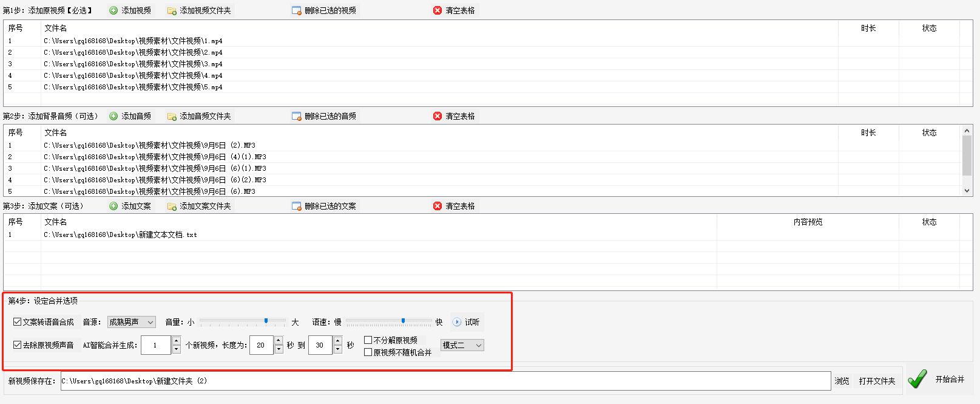Play voice sample with 试听 button
Image resolution: width=980 pixels, height=404 pixels.
coord(466,322)
